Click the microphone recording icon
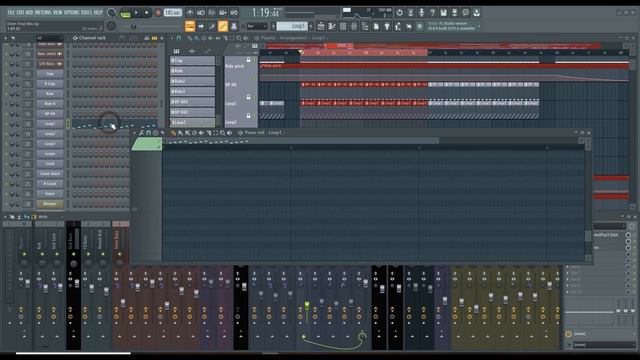 click(422, 13)
